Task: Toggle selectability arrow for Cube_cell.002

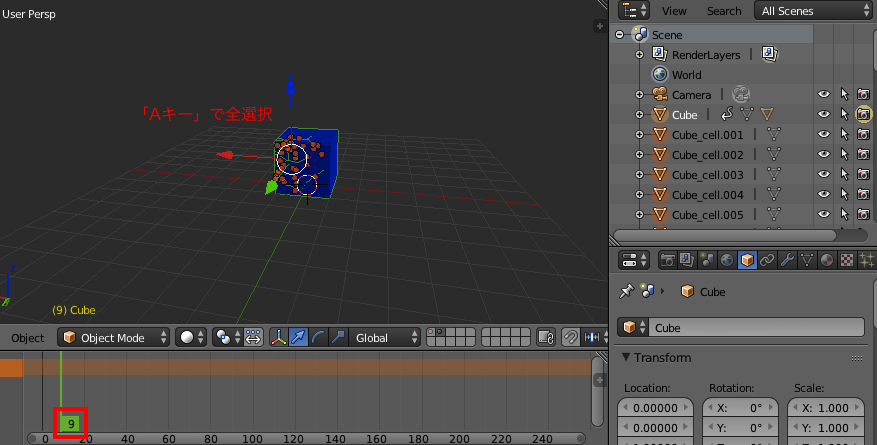Action: tap(845, 154)
